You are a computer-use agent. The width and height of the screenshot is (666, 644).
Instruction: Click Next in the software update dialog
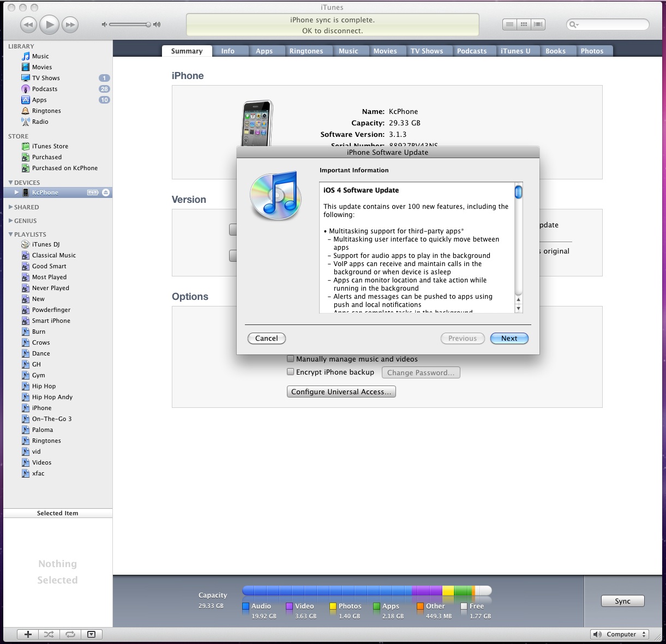click(x=509, y=338)
